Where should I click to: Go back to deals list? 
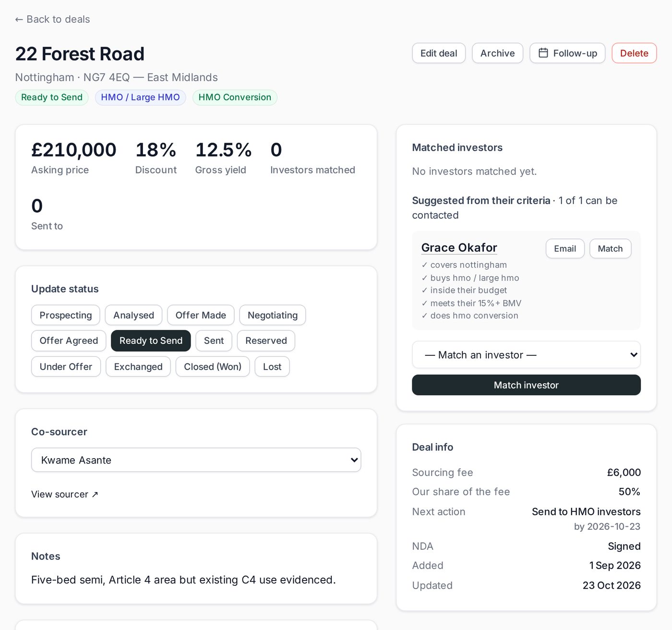(52, 19)
